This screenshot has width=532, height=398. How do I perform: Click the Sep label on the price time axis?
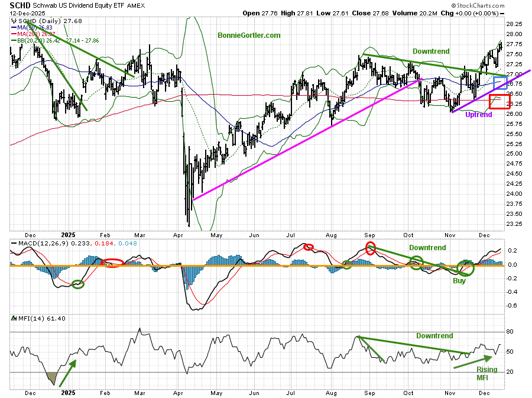(369, 235)
